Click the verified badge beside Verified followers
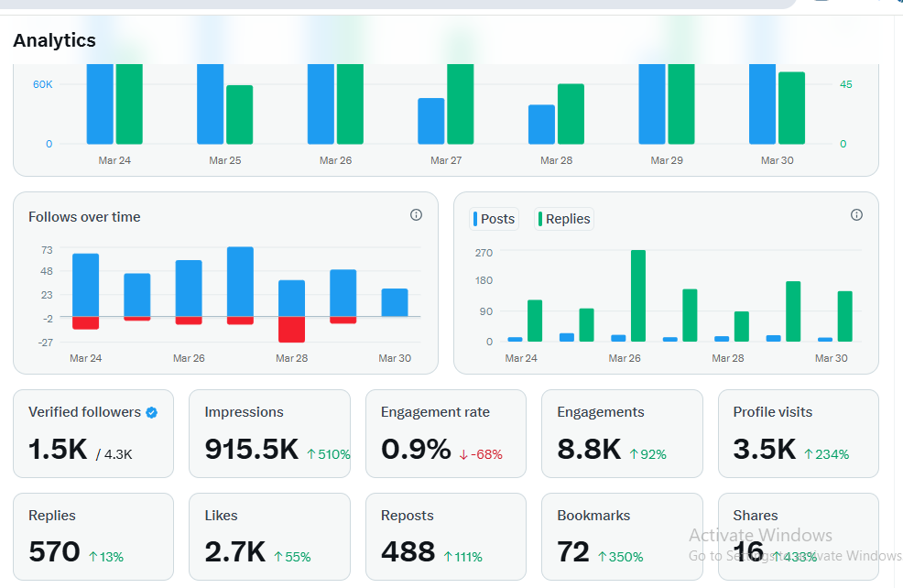903x588 pixels. pos(151,412)
